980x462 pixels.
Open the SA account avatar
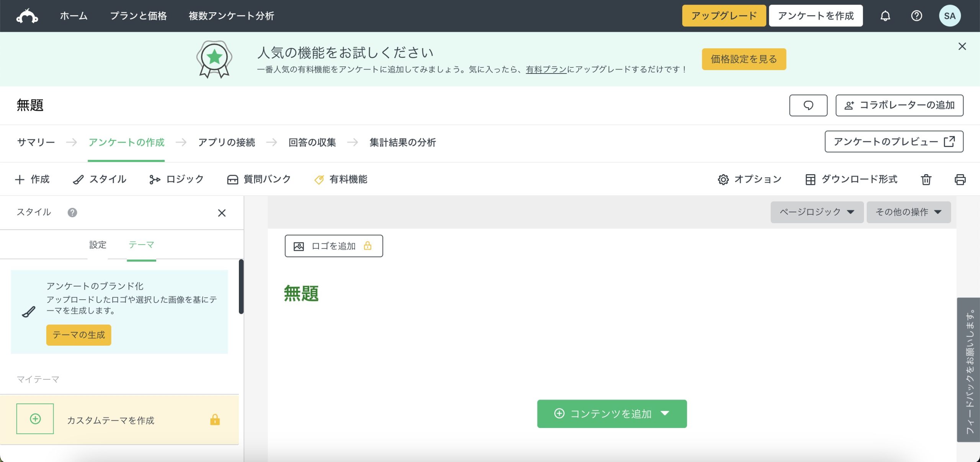coord(949,16)
